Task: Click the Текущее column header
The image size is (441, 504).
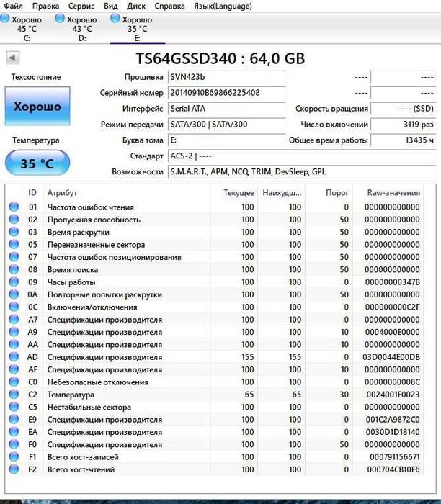Action: (x=233, y=192)
